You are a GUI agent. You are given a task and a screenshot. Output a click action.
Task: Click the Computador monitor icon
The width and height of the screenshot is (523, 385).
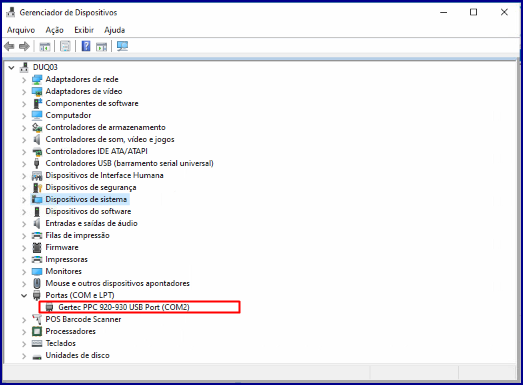click(x=37, y=115)
